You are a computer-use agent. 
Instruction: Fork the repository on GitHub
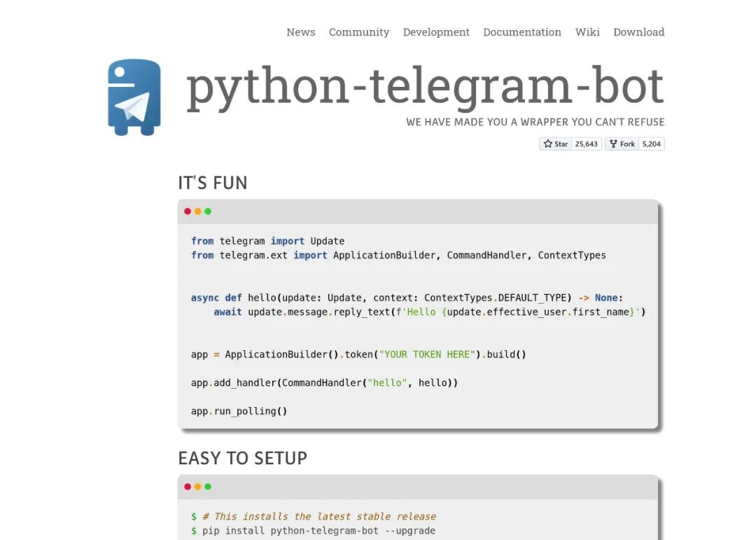point(622,144)
